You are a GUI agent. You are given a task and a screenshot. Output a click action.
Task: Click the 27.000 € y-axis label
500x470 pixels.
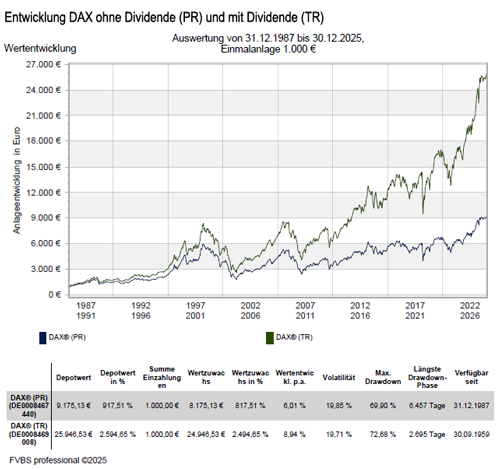(x=44, y=64)
